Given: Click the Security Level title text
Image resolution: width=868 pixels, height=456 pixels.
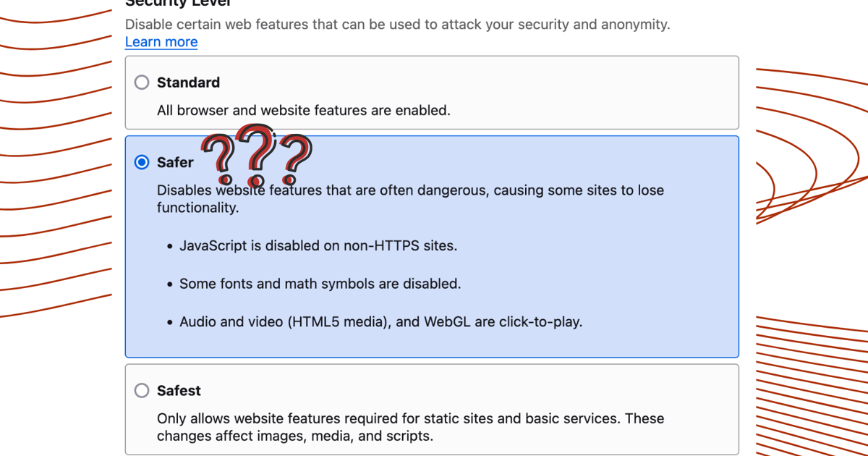Looking at the screenshot, I should coord(179,4).
